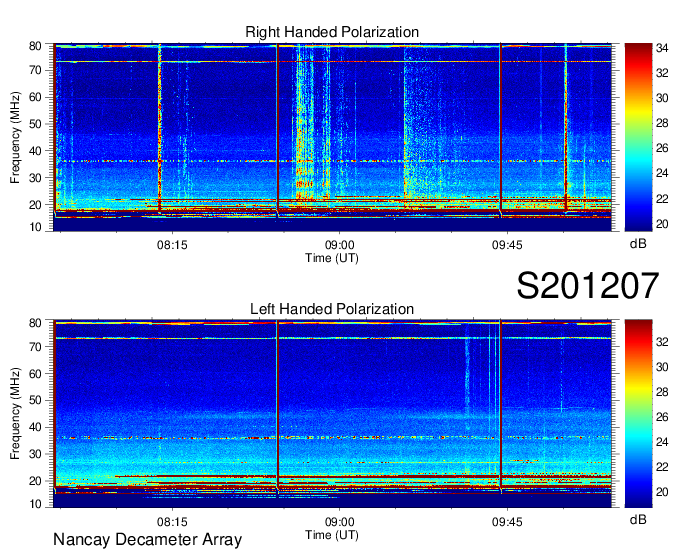
Task: Click "Time (UT)" label under Right Handed plot
Action: pyautogui.click(x=332, y=258)
